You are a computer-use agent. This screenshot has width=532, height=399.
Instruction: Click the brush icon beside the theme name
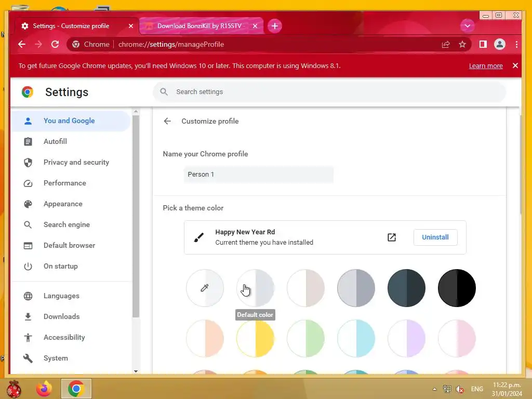[x=199, y=237]
